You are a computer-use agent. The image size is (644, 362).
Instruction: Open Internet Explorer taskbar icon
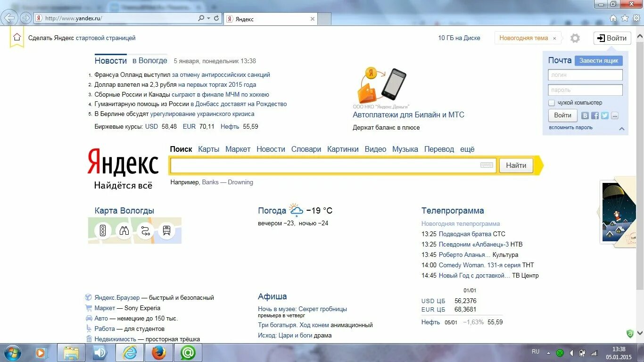click(130, 353)
